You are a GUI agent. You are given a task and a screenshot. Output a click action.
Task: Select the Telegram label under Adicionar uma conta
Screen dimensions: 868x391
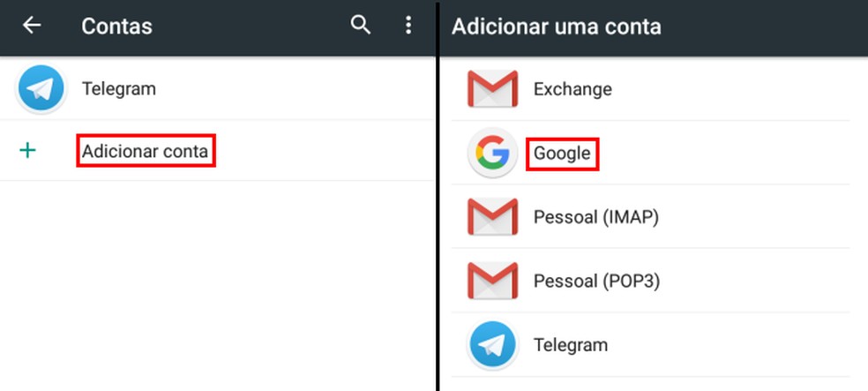pos(570,344)
